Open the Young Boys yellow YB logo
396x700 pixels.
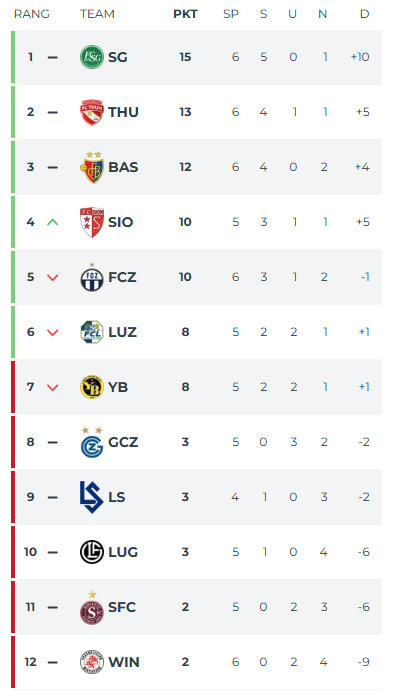pyautogui.click(x=92, y=387)
